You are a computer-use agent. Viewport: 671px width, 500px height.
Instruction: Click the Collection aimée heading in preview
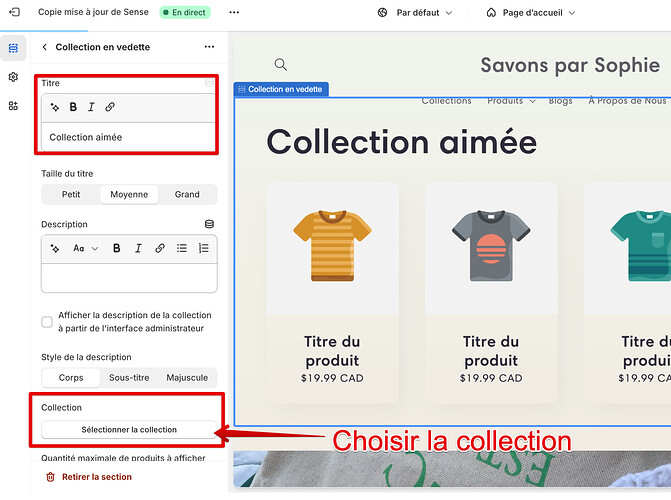coord(401,142)
